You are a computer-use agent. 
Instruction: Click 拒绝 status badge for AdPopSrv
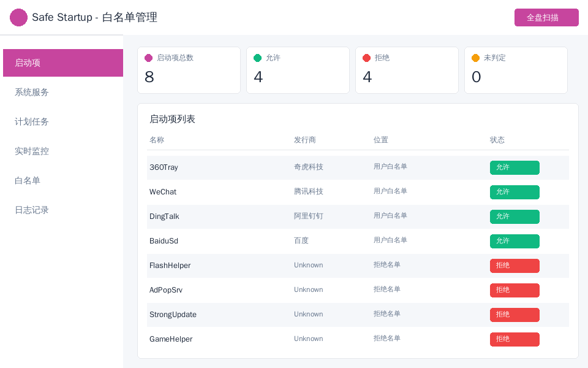coord(514,290)
